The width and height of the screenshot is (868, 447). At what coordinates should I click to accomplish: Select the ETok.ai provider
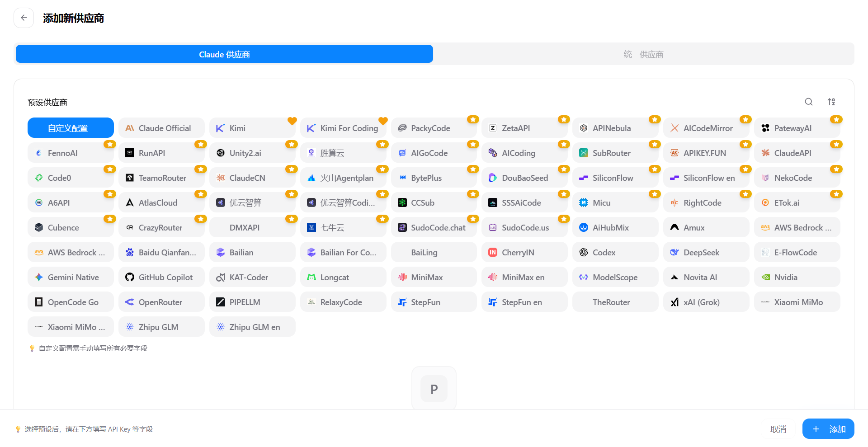pyautogui.click(x=797, y=202)
